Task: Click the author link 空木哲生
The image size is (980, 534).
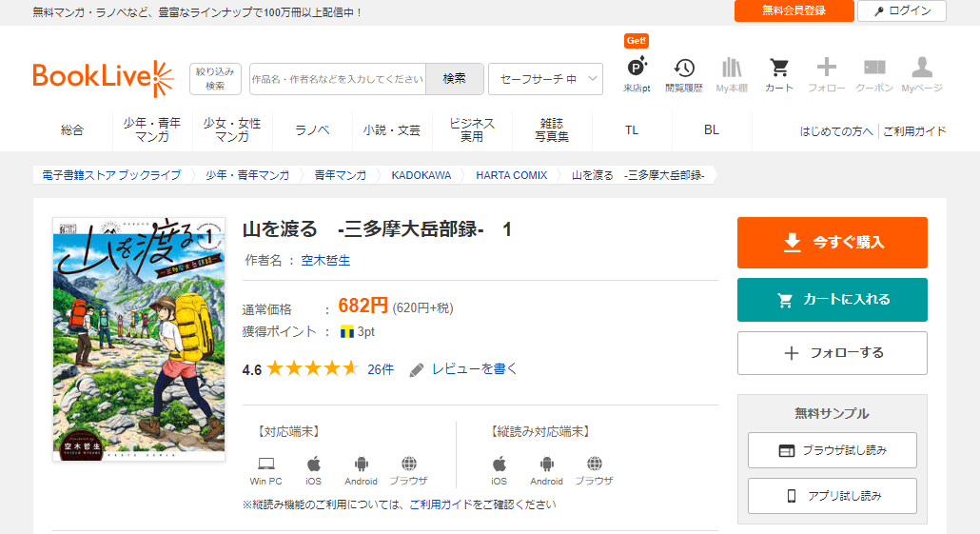Action: [x=325, y=260]
